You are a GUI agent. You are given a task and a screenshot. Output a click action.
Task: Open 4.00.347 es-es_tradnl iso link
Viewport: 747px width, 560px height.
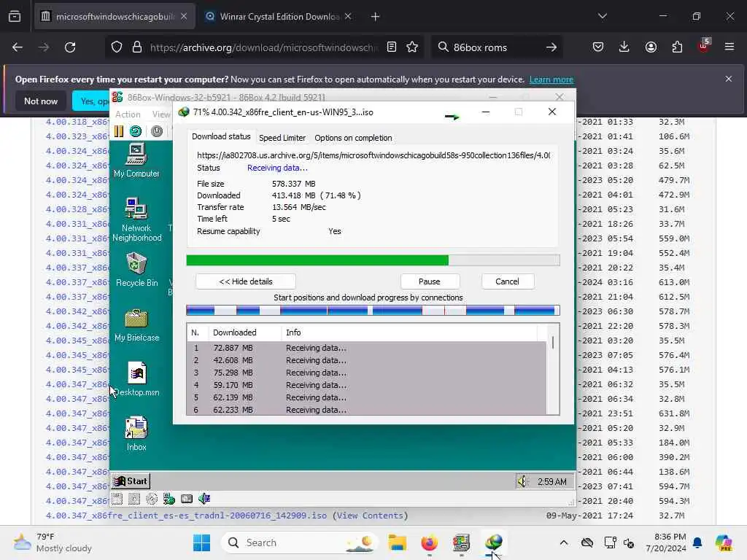(186, 516)
